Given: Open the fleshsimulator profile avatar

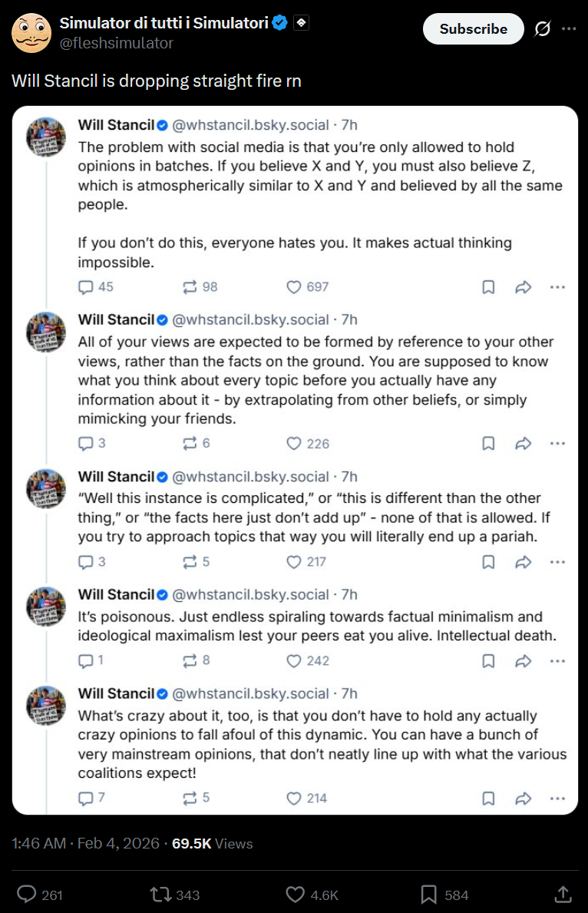Looking at the screenshot, I should 31,32.
